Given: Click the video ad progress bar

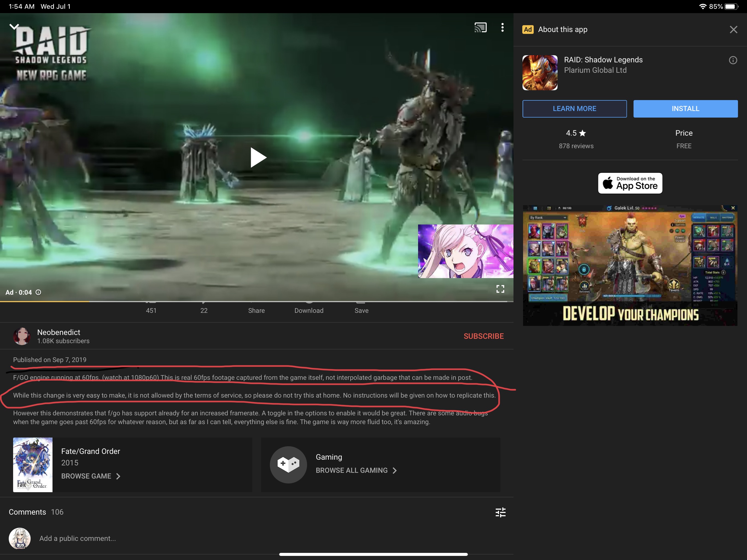Looking at the screenshot, I should pyautogui.click(x=257, y=301).
